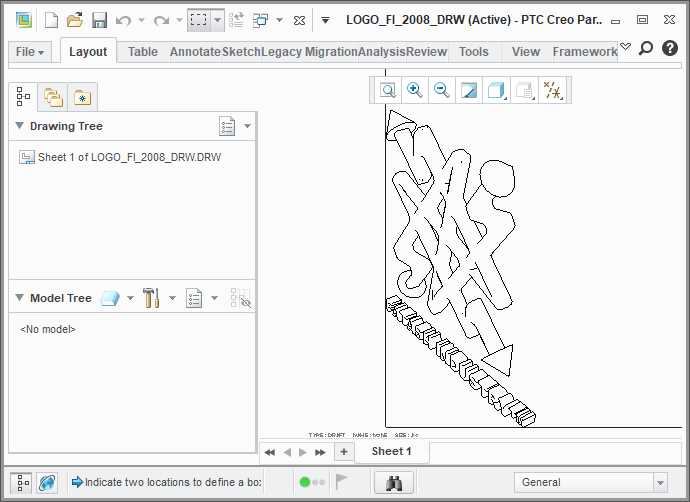
Task: Open the Search tool with binoculars button
Action: [x=394, y=483]
